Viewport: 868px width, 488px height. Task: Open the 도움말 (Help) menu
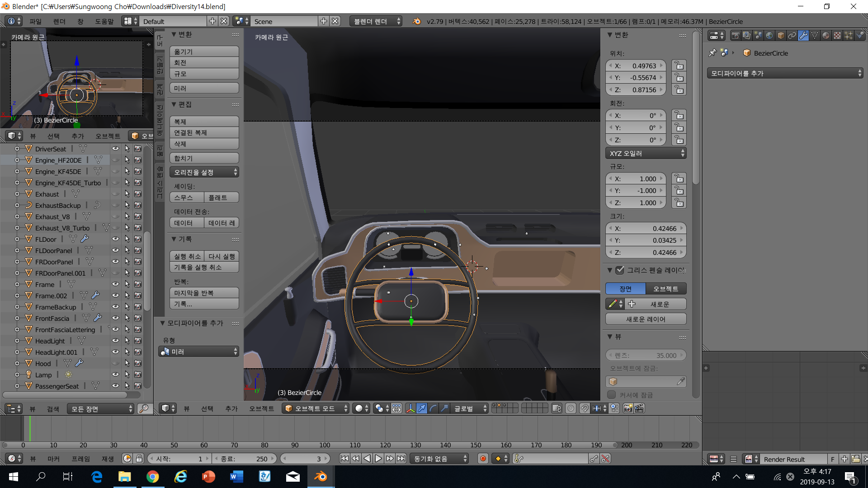pos(104,21)
